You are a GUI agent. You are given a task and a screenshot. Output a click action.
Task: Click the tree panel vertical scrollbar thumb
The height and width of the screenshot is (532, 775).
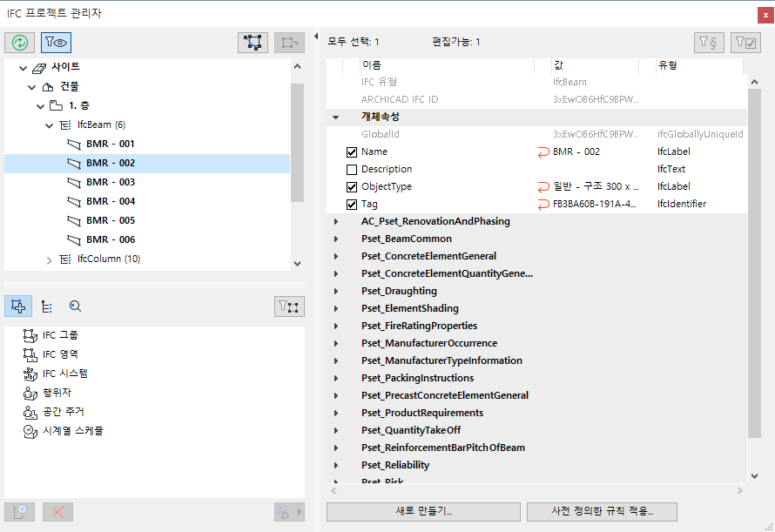[x=297, y=143]
